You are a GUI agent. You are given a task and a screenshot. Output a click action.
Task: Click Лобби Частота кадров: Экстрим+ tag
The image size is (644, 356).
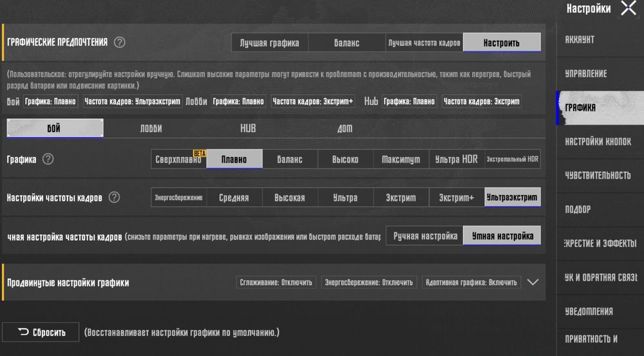click(313, 102)
